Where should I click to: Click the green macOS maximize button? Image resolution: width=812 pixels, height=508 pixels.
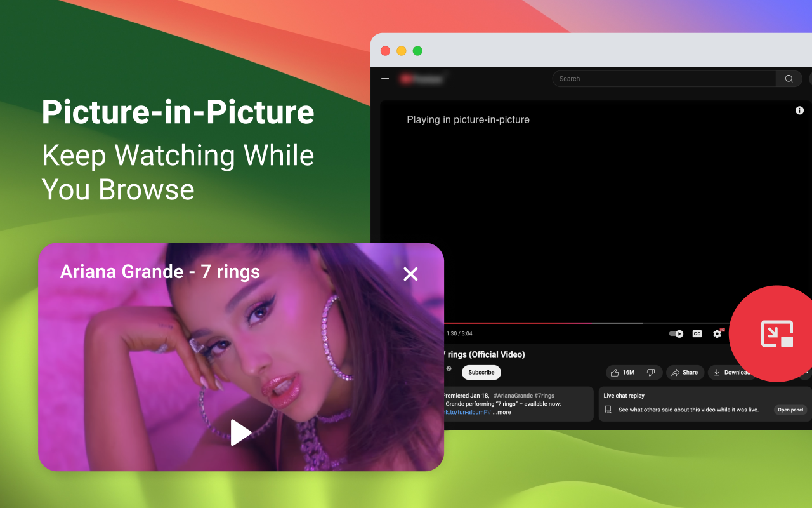[x=417, y=51]
